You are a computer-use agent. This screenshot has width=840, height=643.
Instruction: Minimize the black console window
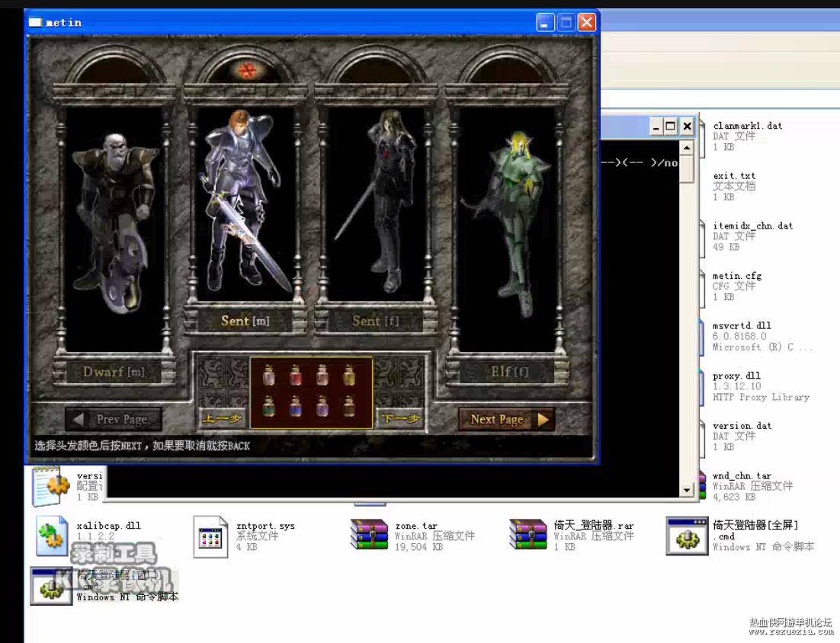pyautogui.click(x=656, y=127)
